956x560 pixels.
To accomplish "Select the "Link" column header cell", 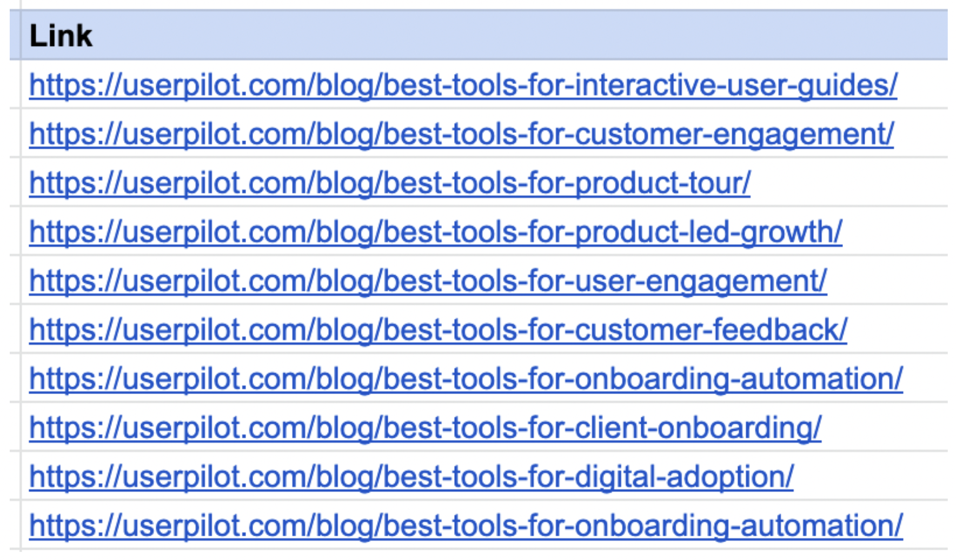I will coord(61,36).
